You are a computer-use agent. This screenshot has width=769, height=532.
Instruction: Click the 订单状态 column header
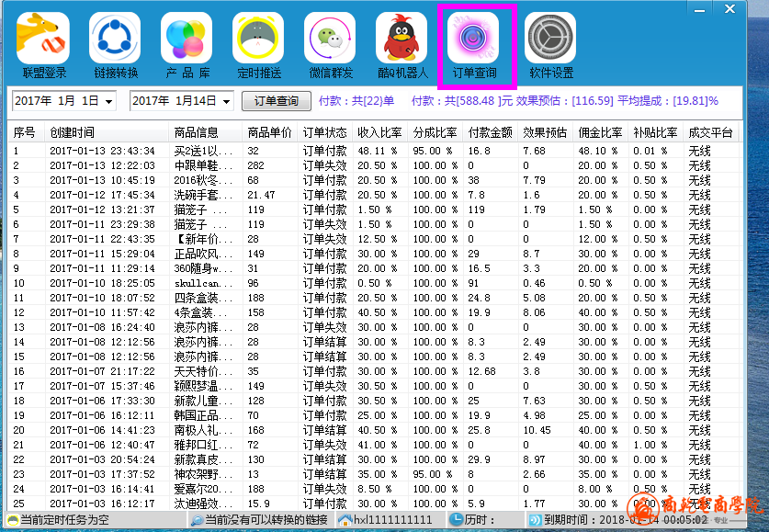click(325, 133)
